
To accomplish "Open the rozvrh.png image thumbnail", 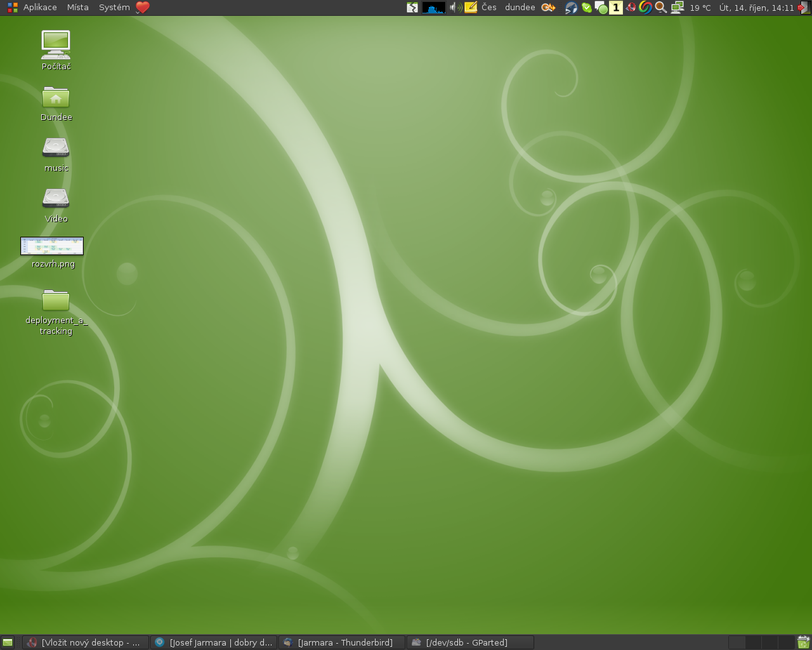I will coord(52,246).
